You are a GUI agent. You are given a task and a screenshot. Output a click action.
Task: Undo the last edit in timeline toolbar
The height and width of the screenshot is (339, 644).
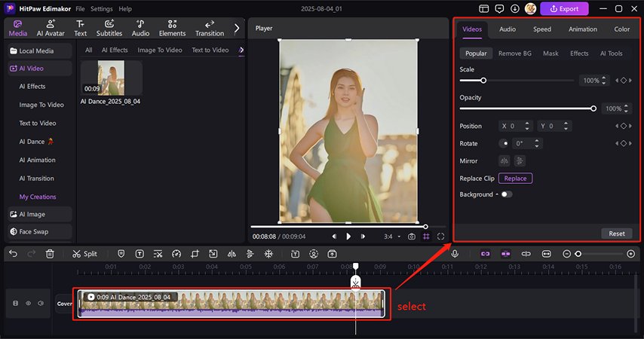click(x=13, y=254)
